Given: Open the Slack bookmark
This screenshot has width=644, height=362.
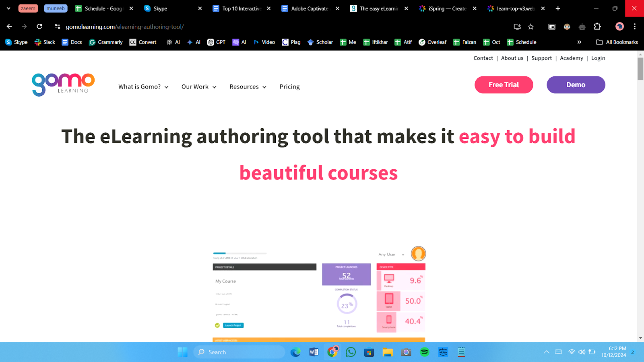Looking at the screenshot, I should coord(45,42).
